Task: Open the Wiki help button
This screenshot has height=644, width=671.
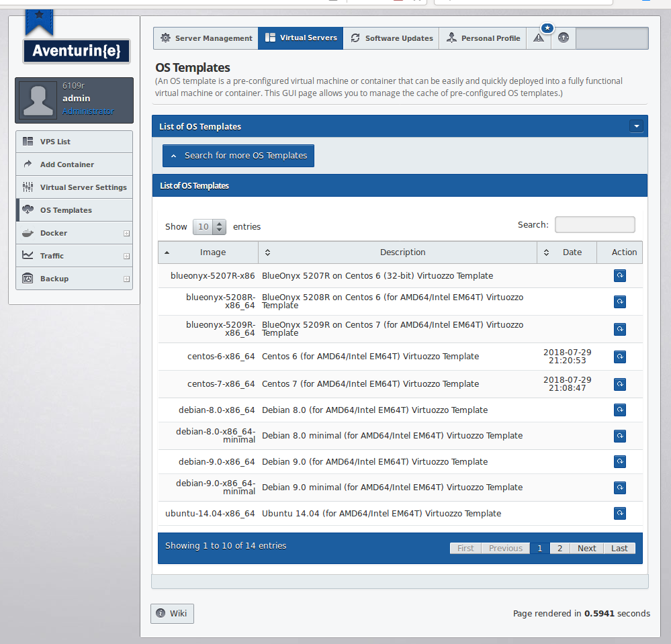Action: click(x=172, y=614)
